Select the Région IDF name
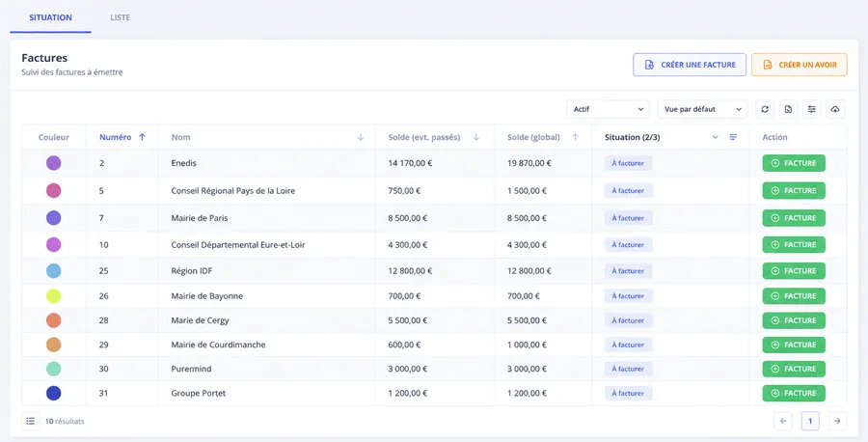The height and width of the screenshot is (442, 868). tap(192, 271)
